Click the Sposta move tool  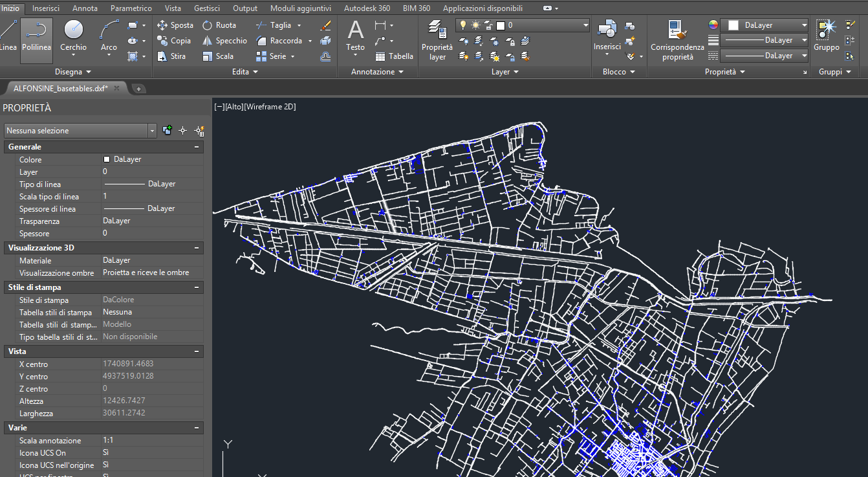pos(175,25)
